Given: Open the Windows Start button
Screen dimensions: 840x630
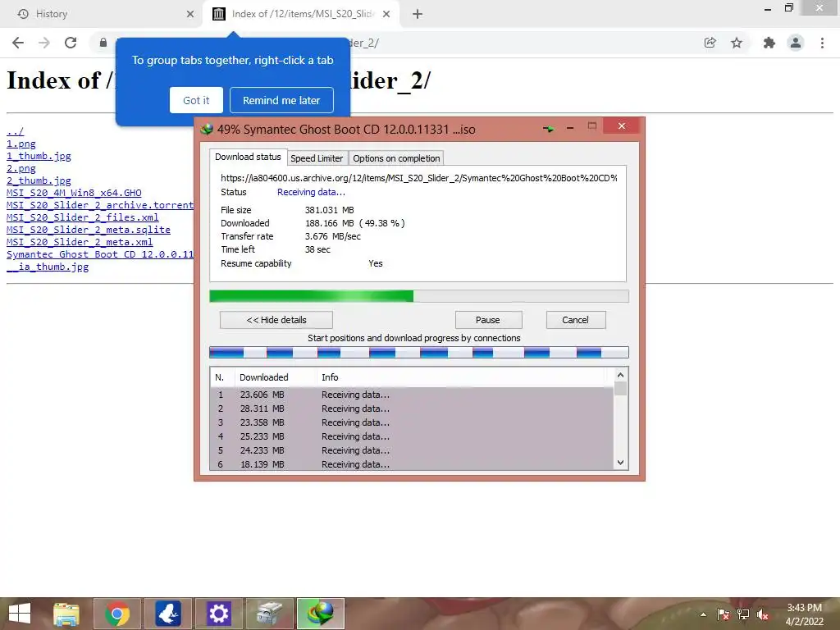Looking at the screenshot, I should (x=20, y=614).
